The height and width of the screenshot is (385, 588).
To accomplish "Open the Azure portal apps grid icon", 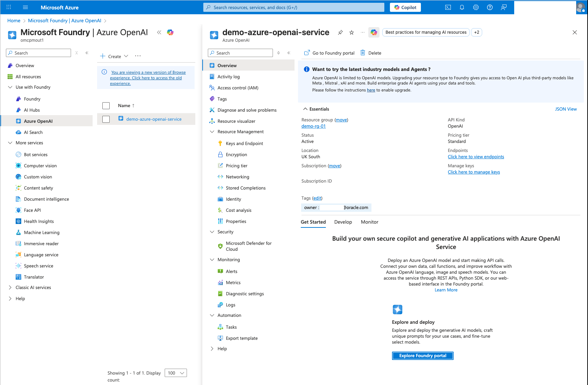I will tap(9, 7).
